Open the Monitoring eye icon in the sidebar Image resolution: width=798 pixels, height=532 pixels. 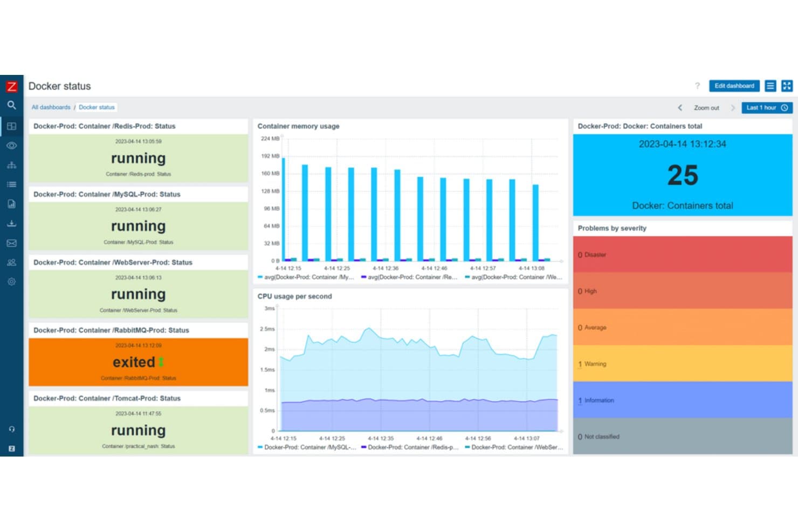point(11,146)
